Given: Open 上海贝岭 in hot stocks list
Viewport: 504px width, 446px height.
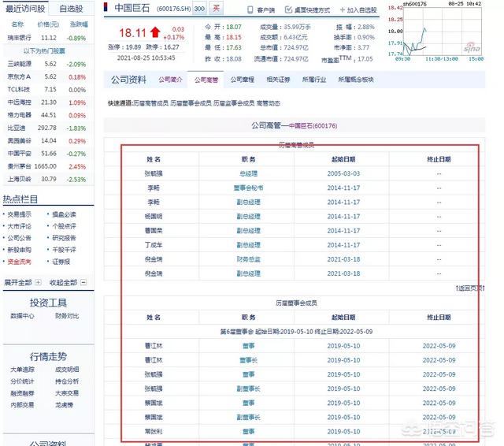Looking at the screenshot, I should pos(19,179).
